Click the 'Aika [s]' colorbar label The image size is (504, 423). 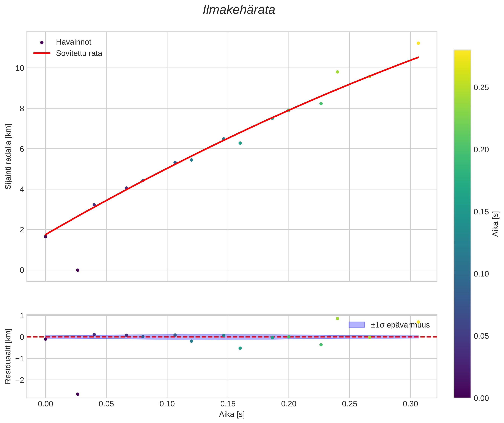click(496, 224)
